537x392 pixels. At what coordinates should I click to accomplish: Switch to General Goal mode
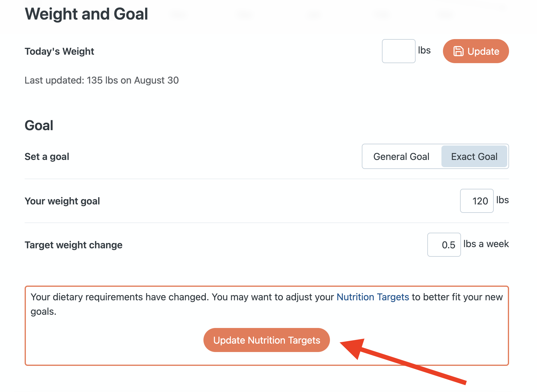pyautogui.click(x=401, y=157)
